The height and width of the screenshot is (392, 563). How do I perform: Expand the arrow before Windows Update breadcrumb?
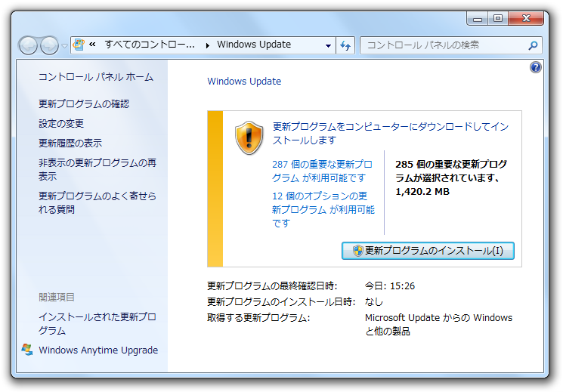point(209,45)
